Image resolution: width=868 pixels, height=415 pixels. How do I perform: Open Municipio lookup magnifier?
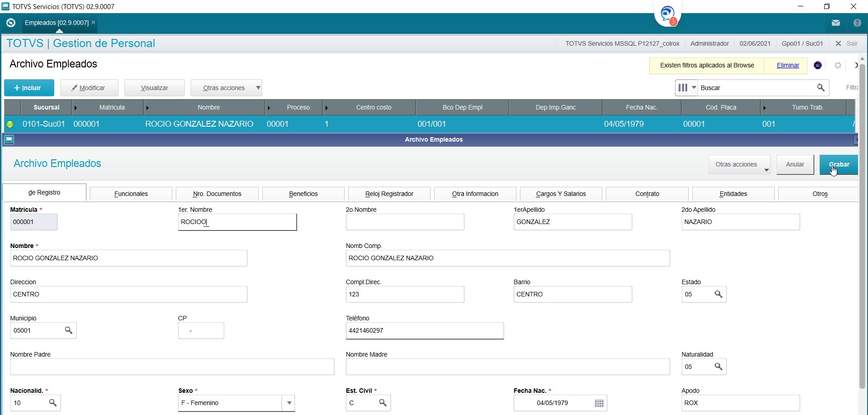tap(69, 330)
